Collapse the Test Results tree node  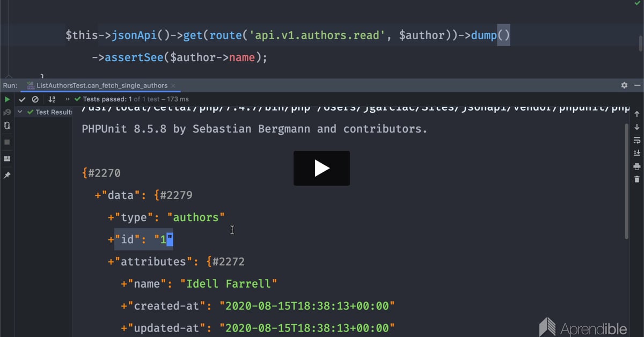click(19, 112)
